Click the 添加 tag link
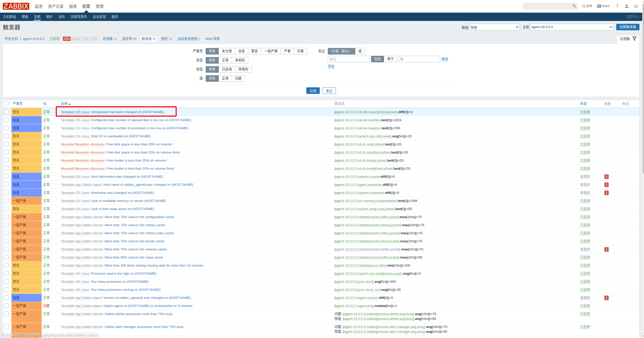The width and height of the screenshot is (644, 338). pyautogui.click(x=331, y=66)
